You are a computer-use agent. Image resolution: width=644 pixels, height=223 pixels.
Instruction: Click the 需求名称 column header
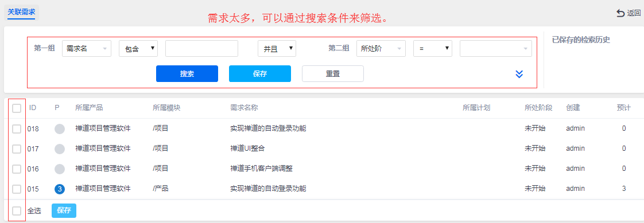pos(244,108)
